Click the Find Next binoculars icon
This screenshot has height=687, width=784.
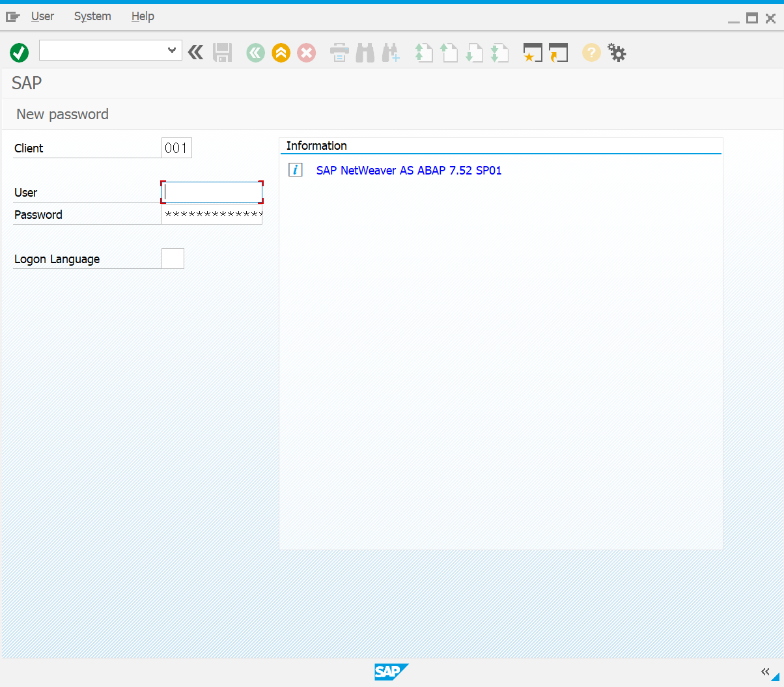pos(391,53)
